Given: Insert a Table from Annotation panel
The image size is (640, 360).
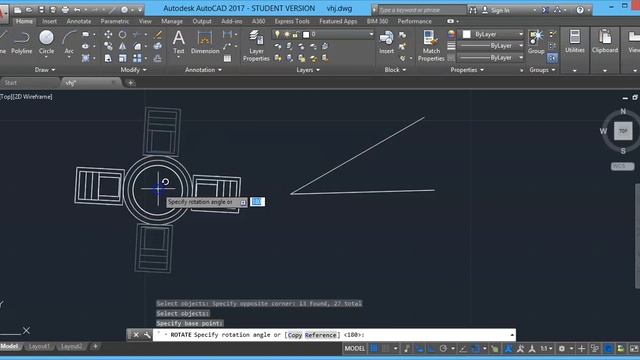Looking at the screenshot, I should pyautogui.click(x=227, y=58).
